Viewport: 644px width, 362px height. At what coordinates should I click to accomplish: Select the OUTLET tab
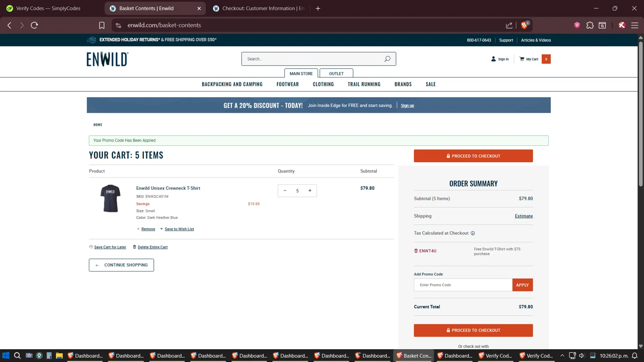[x=336, y=73]
